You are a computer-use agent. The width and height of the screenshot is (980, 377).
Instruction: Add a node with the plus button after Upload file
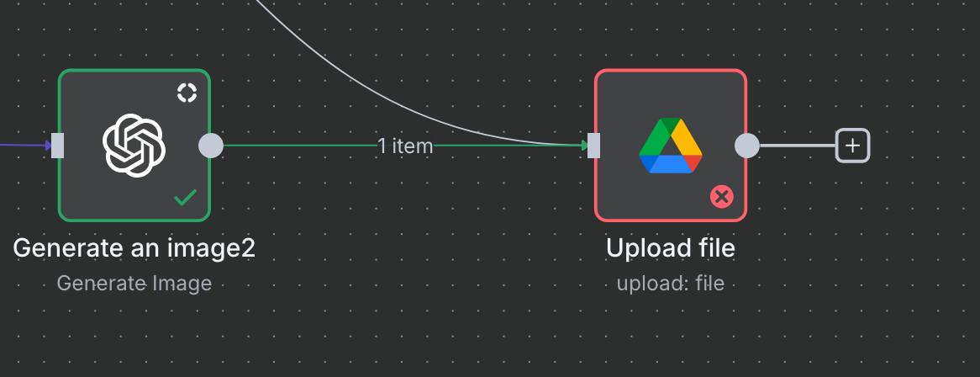pos(852,146)
